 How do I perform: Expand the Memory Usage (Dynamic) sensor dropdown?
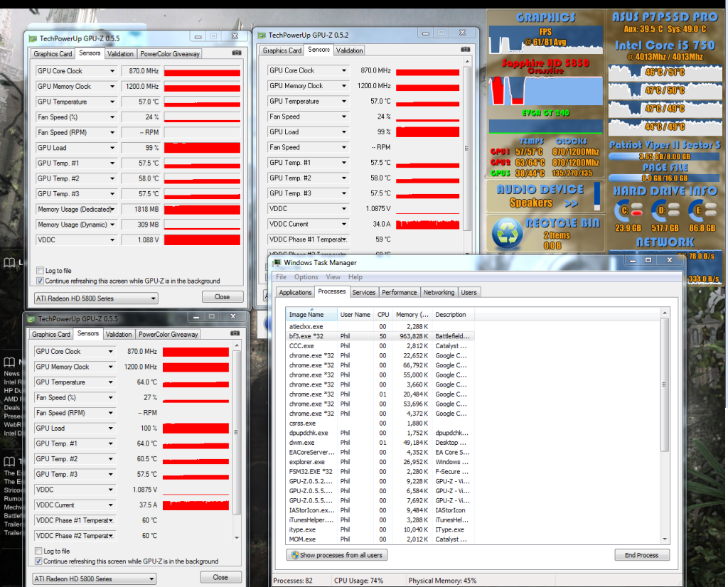(x=112, y=225)
